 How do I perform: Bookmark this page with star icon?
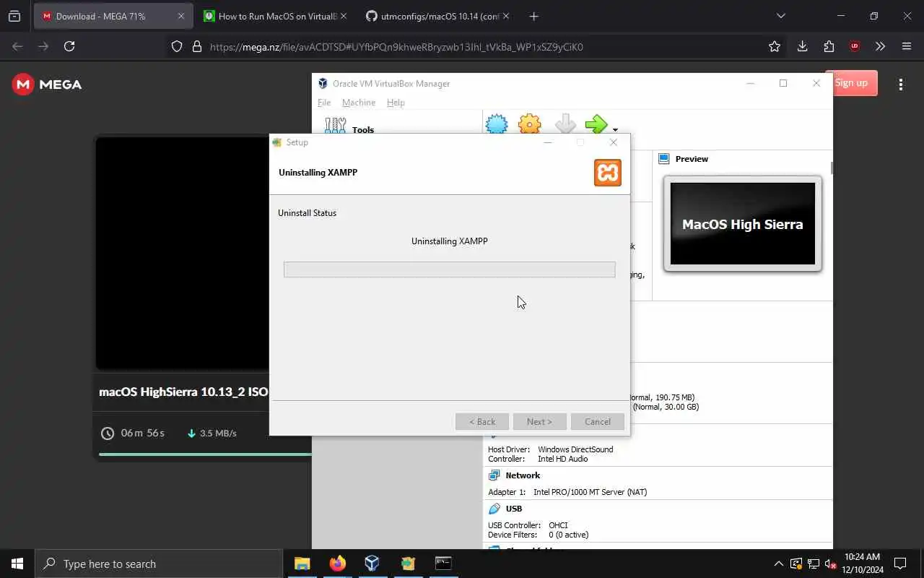click(x=775, y=46)
